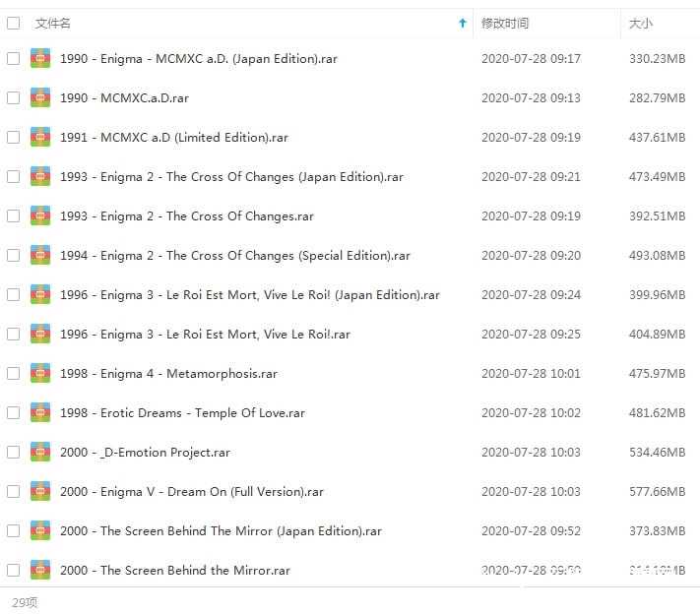Screen dimensions: 700x614
Task: Click icon of Screen Behind The Mirror Japan Edition
Action: click(x=40, y=530)
